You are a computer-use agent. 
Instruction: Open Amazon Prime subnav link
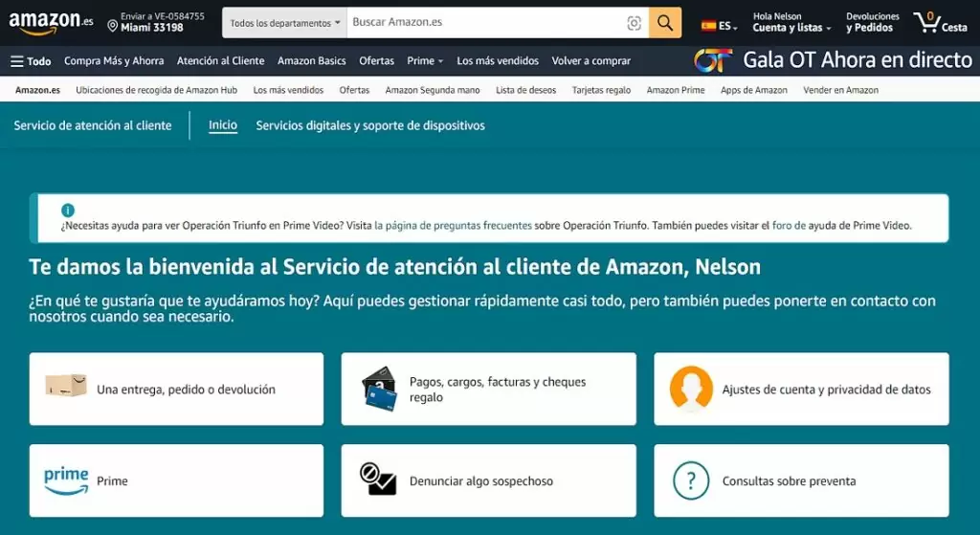pyautogui.click(x=676, y=90)
